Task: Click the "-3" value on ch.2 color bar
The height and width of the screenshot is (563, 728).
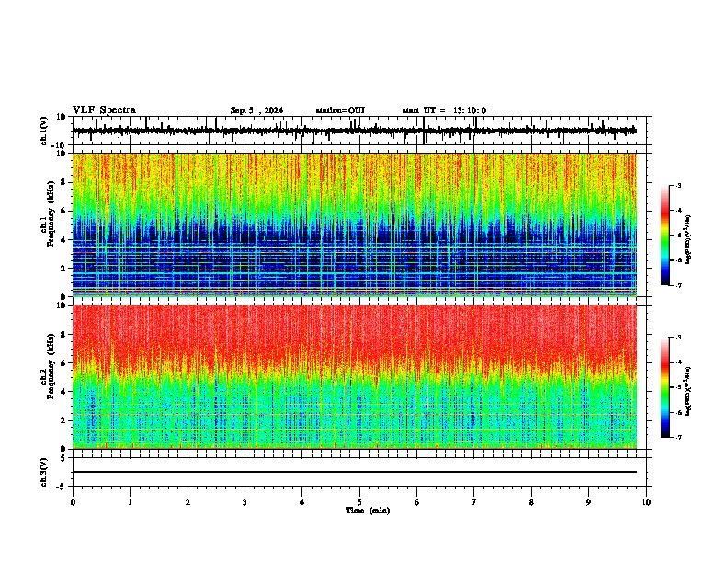Action: [x=677, y=338]
